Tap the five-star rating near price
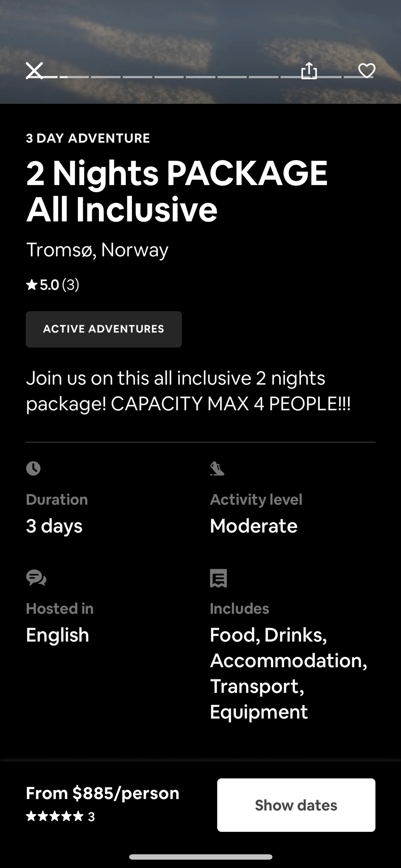This screenshot has height=868, width=401. (55, 816)
